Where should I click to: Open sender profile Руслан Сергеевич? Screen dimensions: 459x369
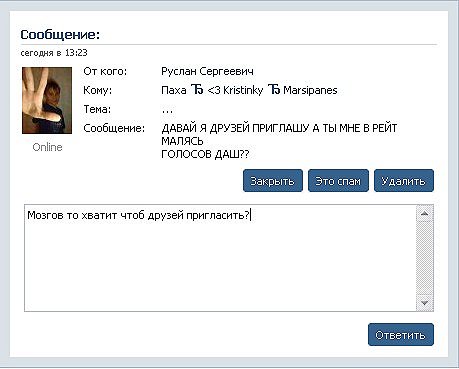tap(207, 71)
